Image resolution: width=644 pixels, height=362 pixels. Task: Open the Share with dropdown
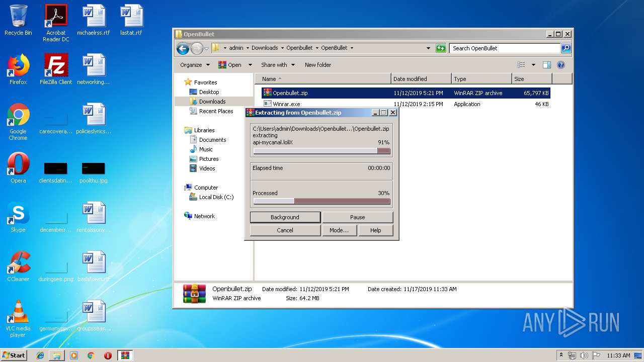point(277,65)
